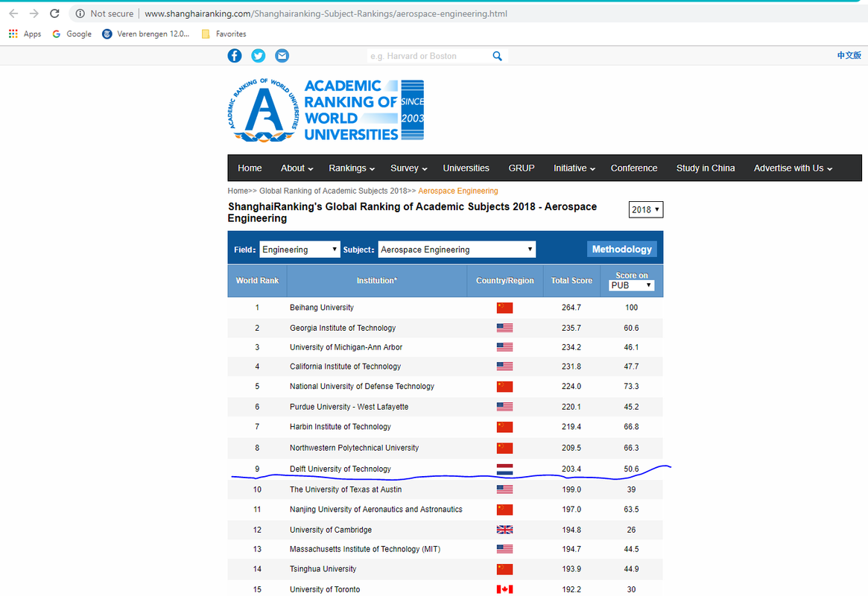Open the Apps grid bookmark

point(25,34)
